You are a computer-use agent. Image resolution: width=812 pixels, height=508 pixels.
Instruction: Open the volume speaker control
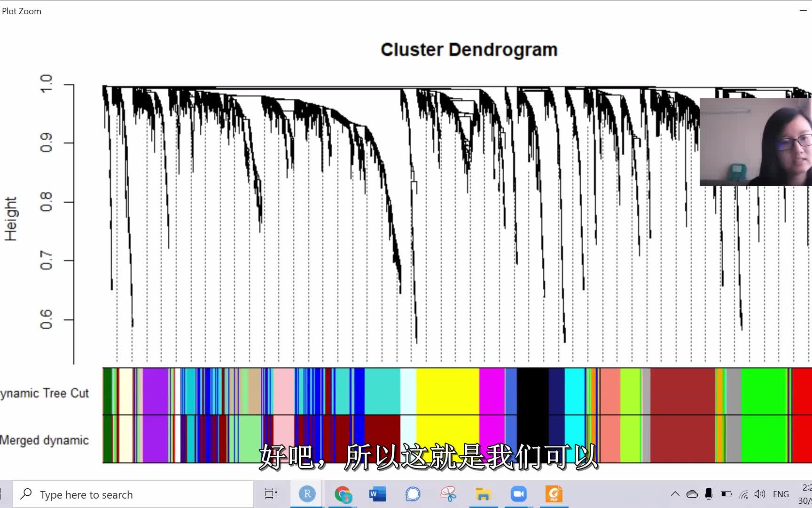pos(760,494)
